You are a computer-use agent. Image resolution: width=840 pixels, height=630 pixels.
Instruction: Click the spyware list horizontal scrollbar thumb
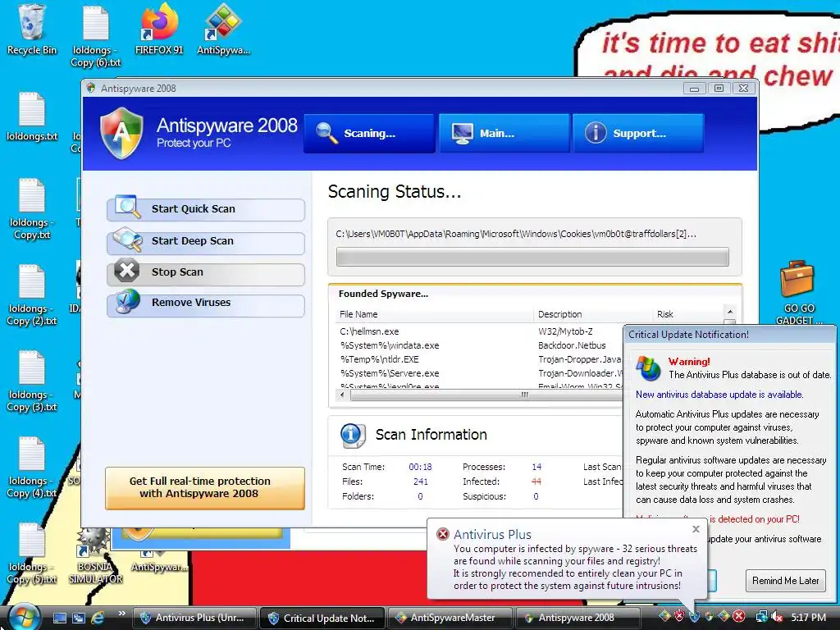[x=485, y=395]
